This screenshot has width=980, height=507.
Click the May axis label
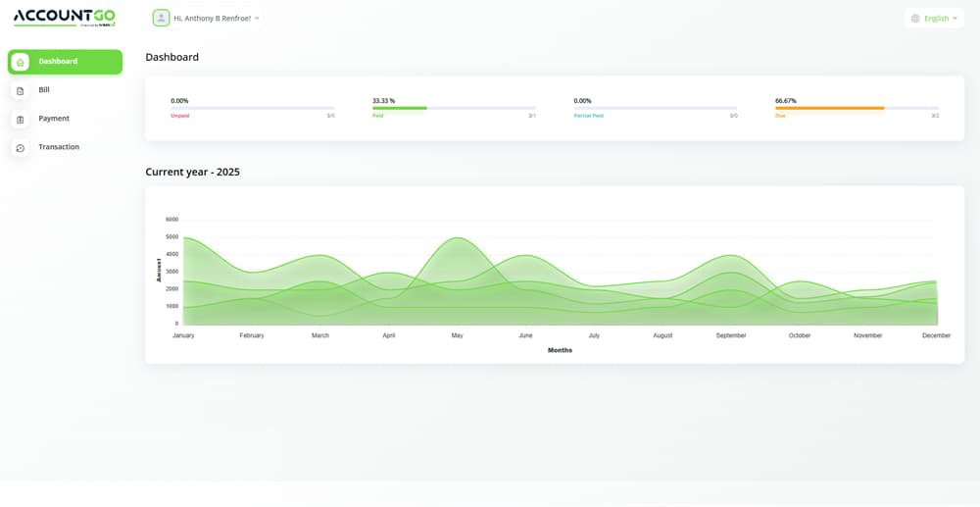tap(458, 335)
